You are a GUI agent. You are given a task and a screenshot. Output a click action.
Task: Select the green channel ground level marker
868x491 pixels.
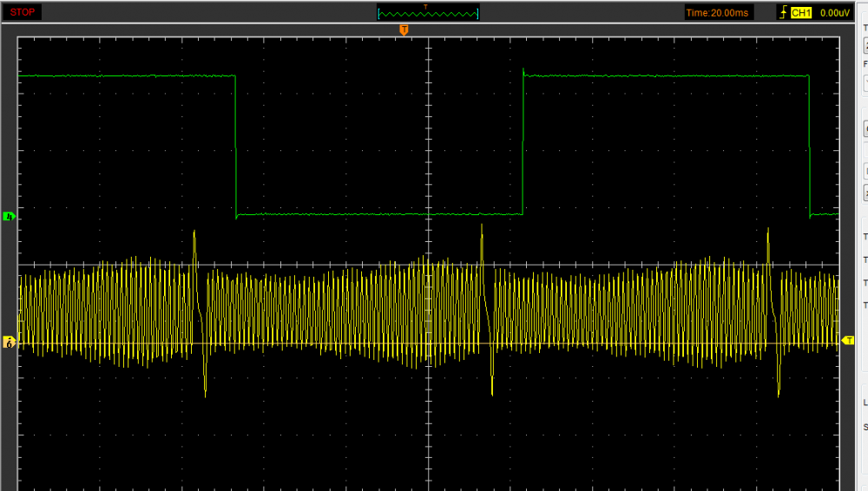[x=10, y=216]
